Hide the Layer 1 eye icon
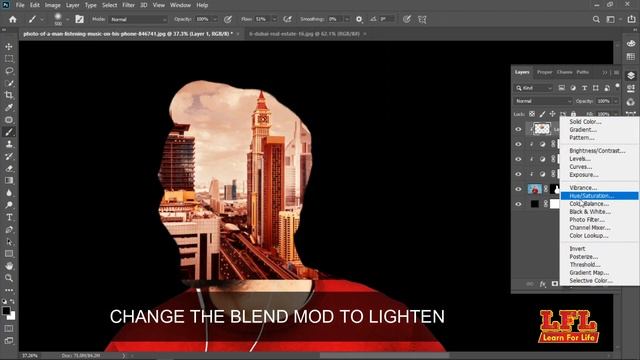The height and width of the screenshot is (360, 640). tap(518, 129)
